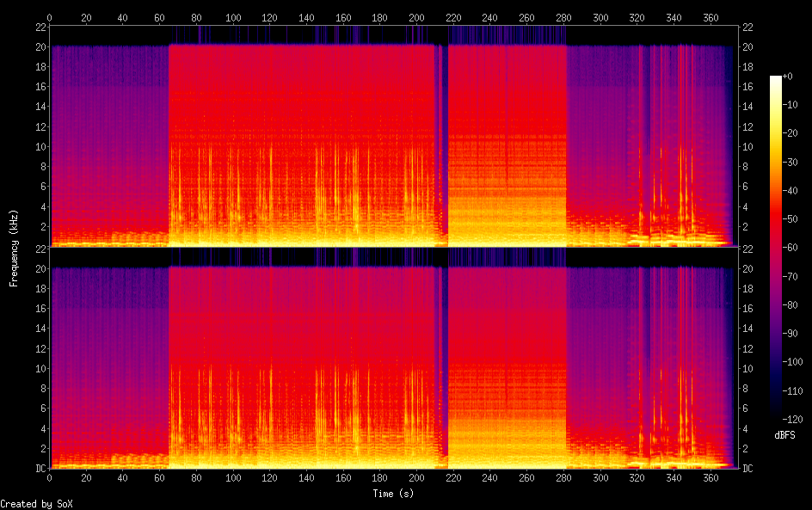Click the "-40" color scale value
Viewport: 812px width, 510px height.
790,191
